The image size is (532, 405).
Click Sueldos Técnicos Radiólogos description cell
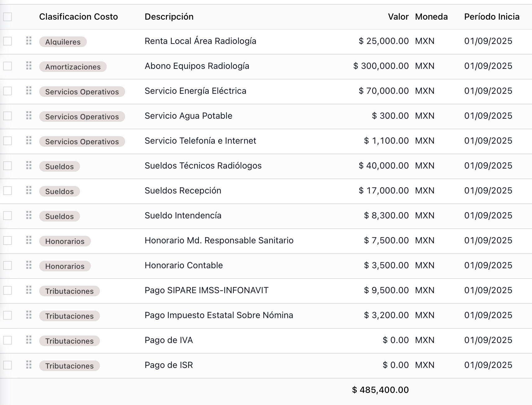coord(203,166)
